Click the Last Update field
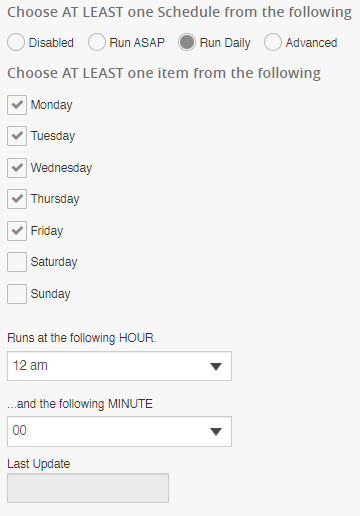Screen dimensions: 360x516 (x=88, y=488)
